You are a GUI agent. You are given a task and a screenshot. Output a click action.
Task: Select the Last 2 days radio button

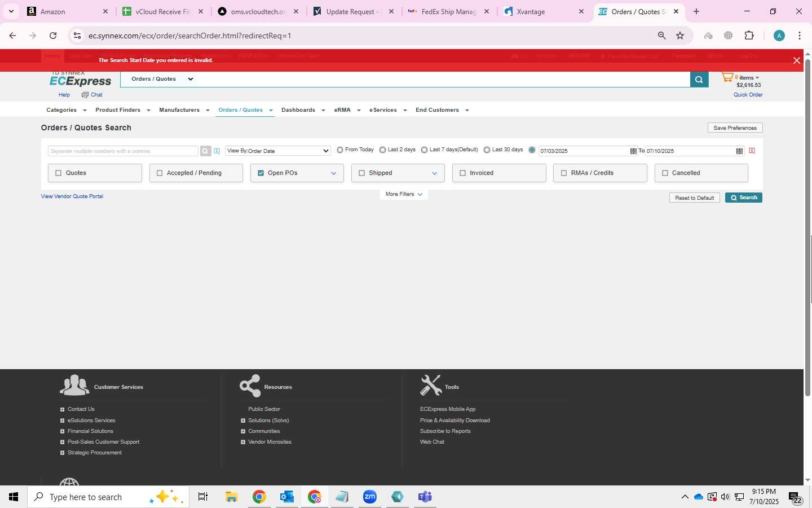(382, 150)
